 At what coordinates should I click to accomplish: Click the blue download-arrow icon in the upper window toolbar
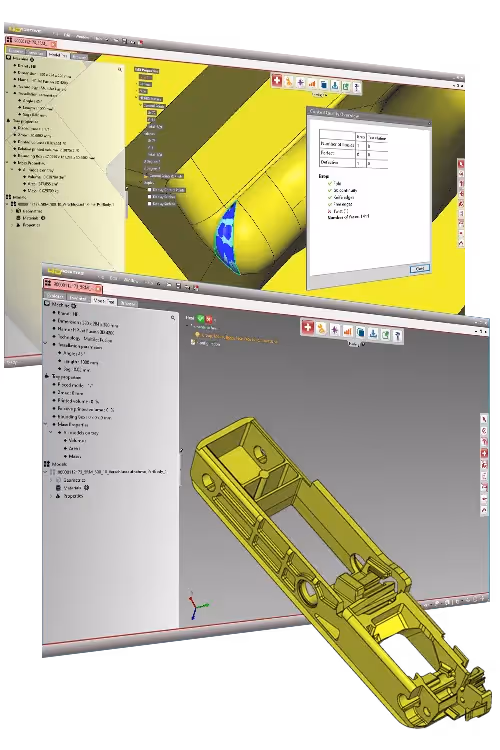click(335, 86)
